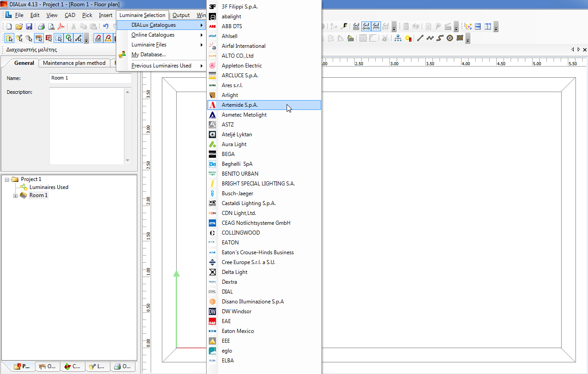This screenshot has width=588, height=374.
Task: Select the General tab
Action: click(x=24, y=63)
